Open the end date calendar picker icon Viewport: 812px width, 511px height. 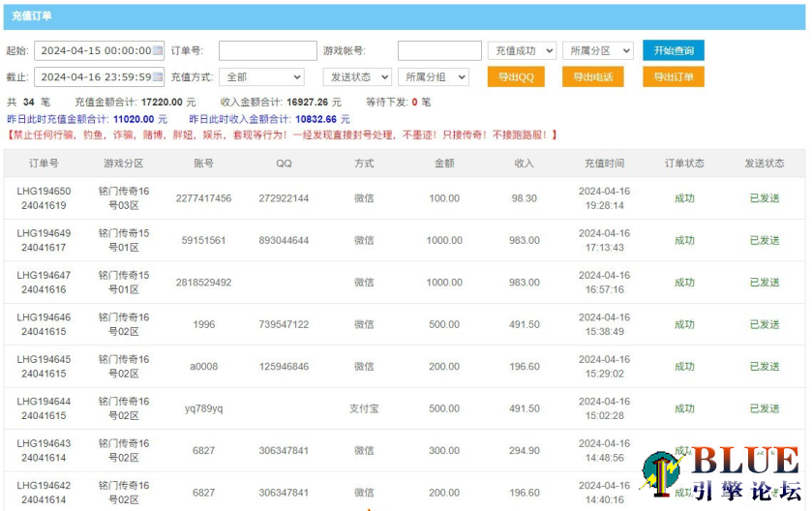tap(159, 77)
